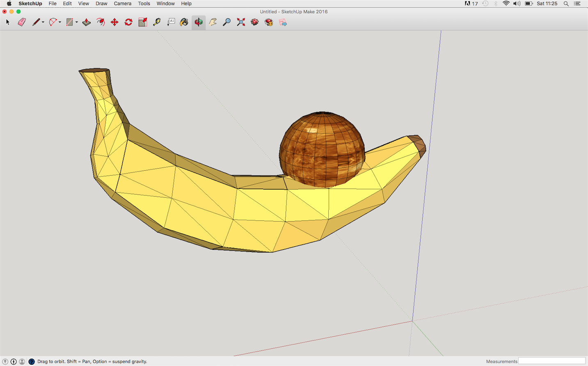Image resolution: width=588 pixels, height=366 pixels.
Task: Switch to the Pan hand tool
Action: click(x=213, y=22)
